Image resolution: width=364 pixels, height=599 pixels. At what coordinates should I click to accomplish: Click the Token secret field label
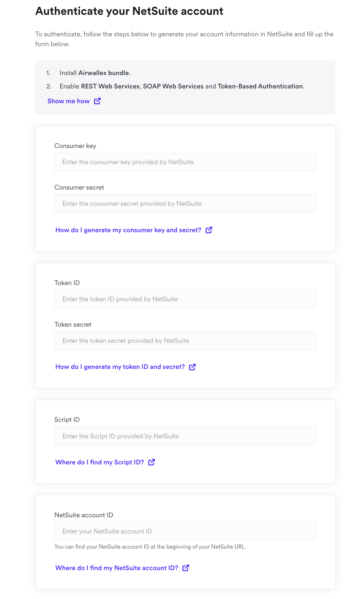[x=73, y=325]
